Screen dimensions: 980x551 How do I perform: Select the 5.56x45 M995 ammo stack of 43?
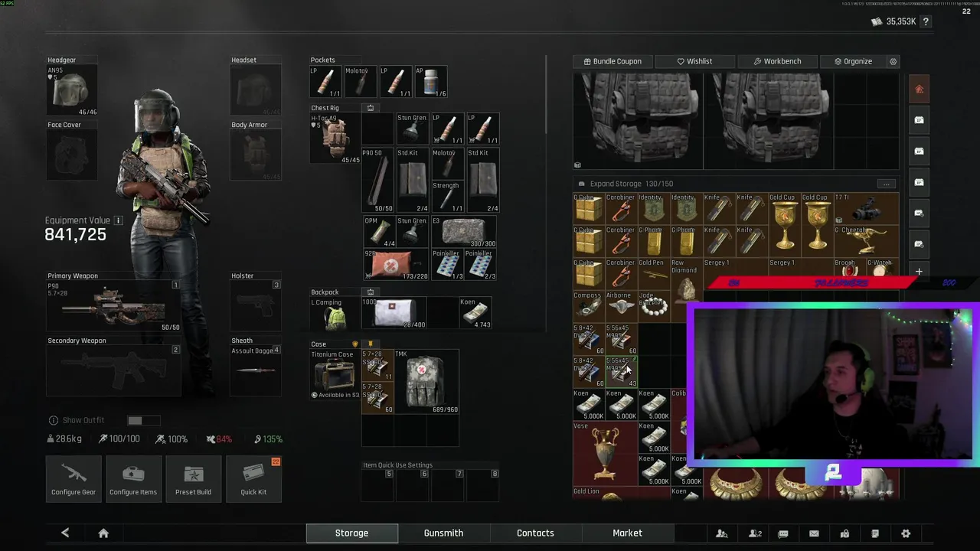tap(621, 371)
